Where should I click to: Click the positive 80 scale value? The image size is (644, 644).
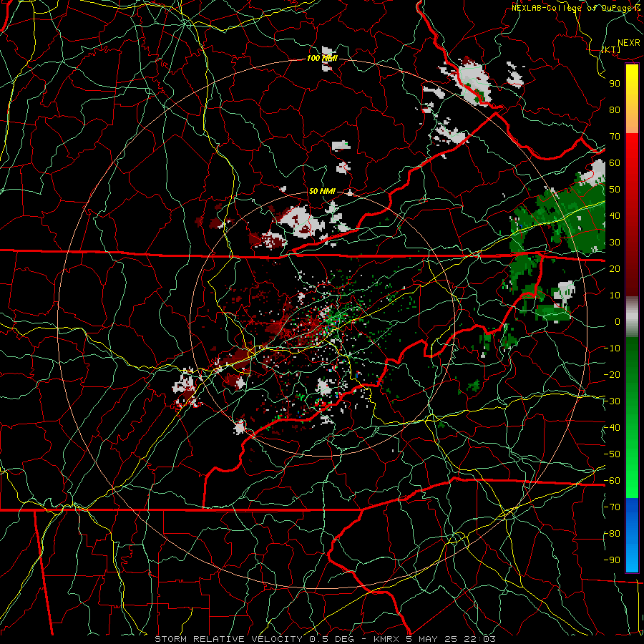tap(615, 109)
